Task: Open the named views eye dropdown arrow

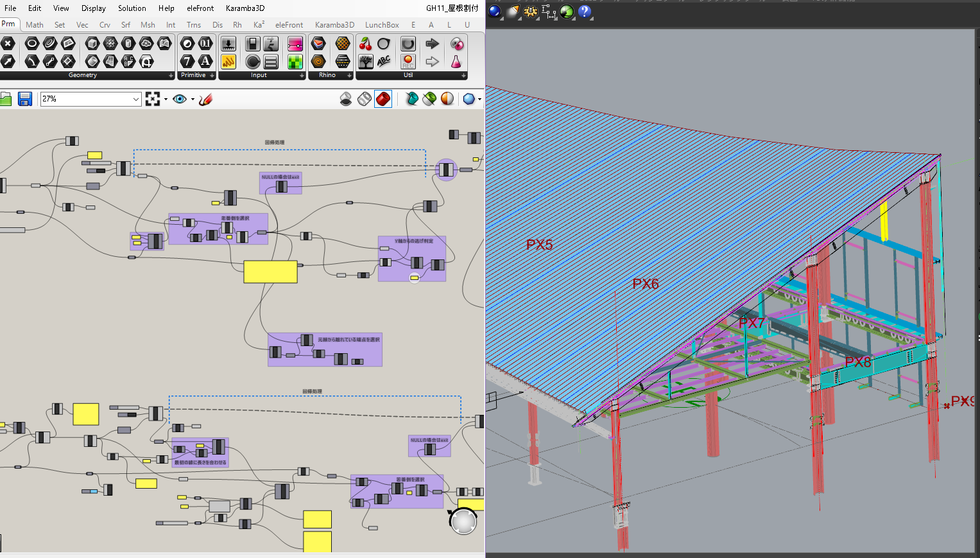Action: [x=193, y=99]
